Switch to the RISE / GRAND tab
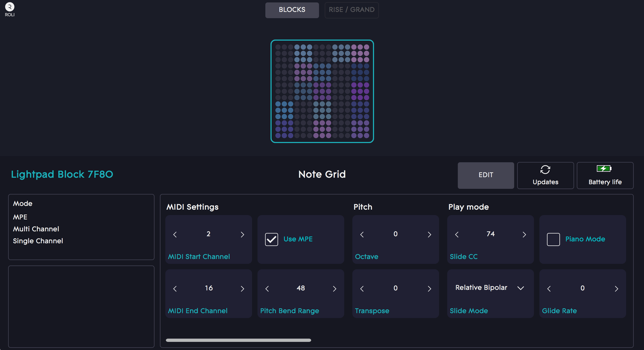The height and width of the screenshot is (350, 644). [x=351, y=10]
